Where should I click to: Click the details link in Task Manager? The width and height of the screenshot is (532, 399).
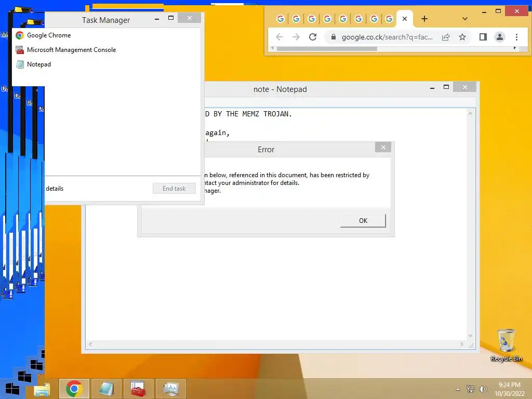point(55,189)
